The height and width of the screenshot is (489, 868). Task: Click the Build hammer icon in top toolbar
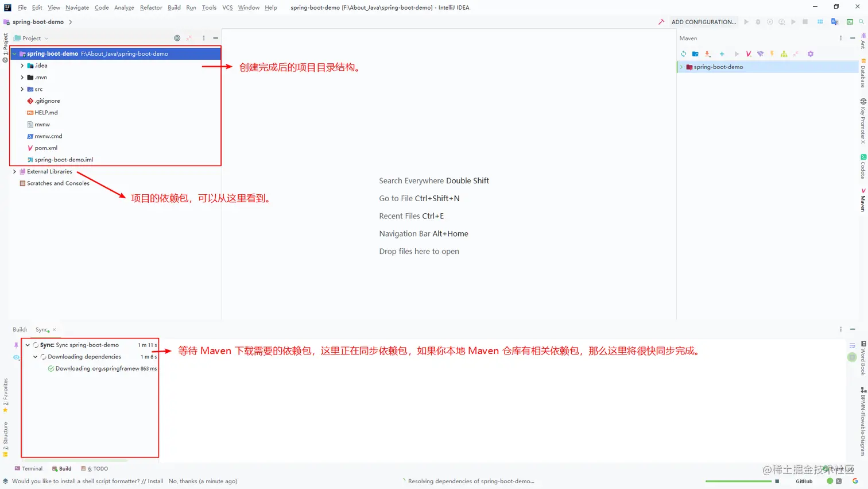(661, 22)
